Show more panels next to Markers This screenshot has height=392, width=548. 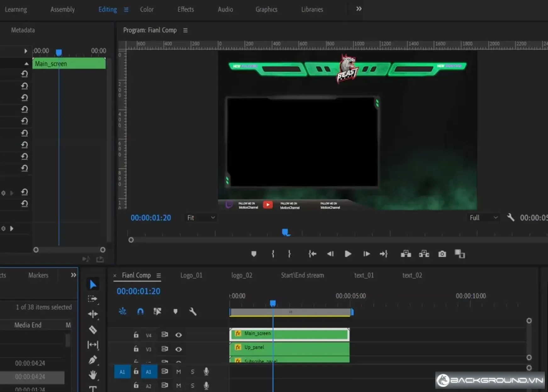(x=74, y=275)
